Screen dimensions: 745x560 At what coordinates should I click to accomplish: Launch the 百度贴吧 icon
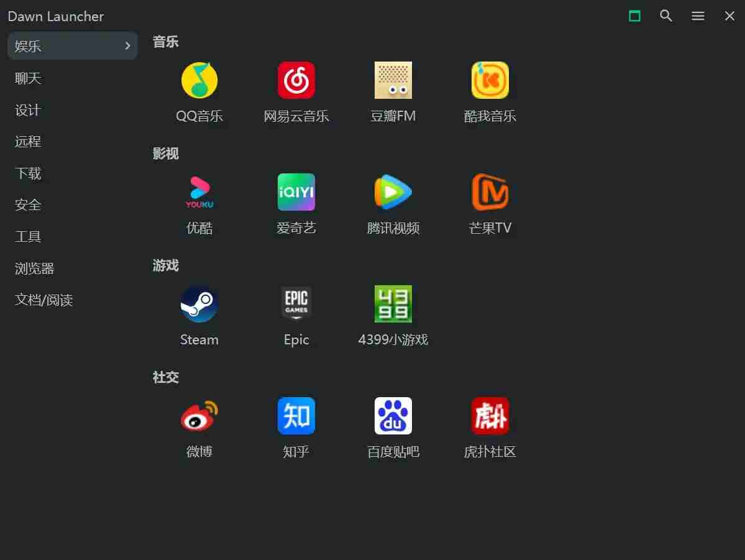pos(393,416)
